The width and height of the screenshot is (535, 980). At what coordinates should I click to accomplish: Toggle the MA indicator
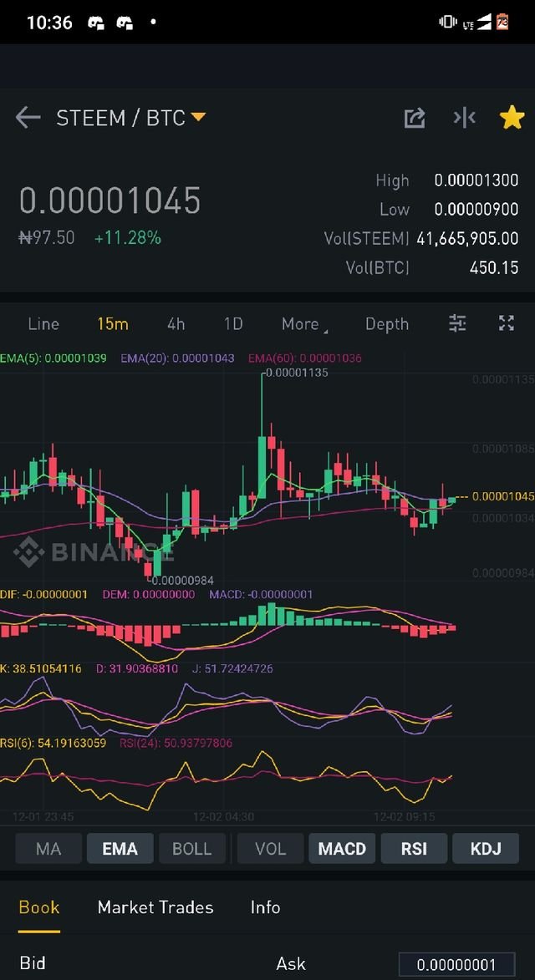(48, 849)
